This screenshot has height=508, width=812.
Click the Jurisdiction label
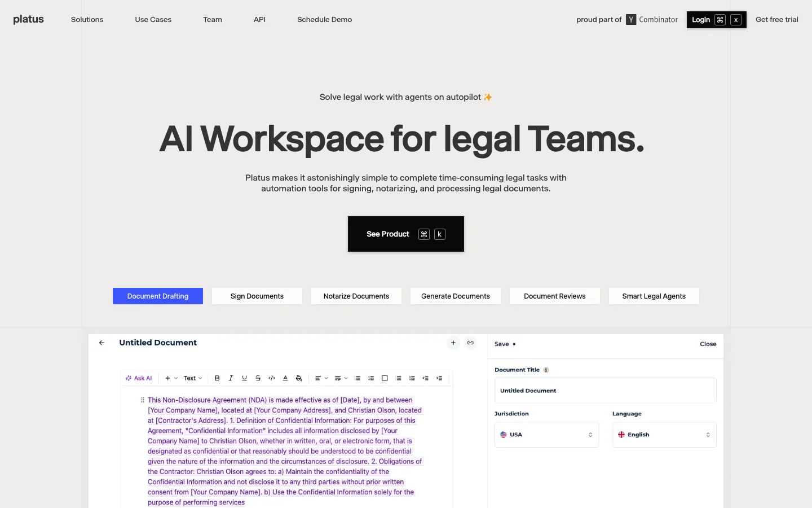(x=511, y=414)
